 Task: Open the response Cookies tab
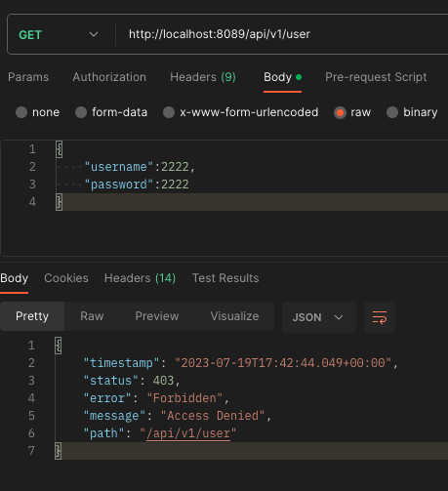coord(66,278)
